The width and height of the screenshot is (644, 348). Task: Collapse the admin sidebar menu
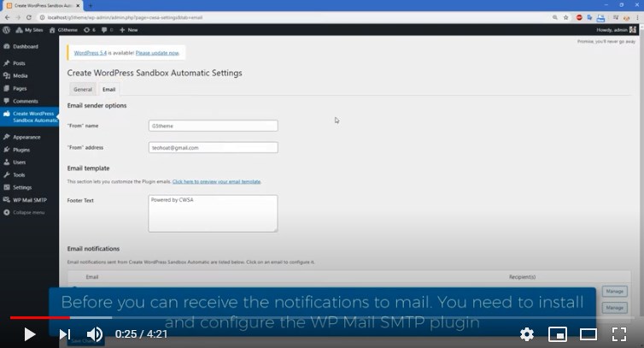pos(28,212)
